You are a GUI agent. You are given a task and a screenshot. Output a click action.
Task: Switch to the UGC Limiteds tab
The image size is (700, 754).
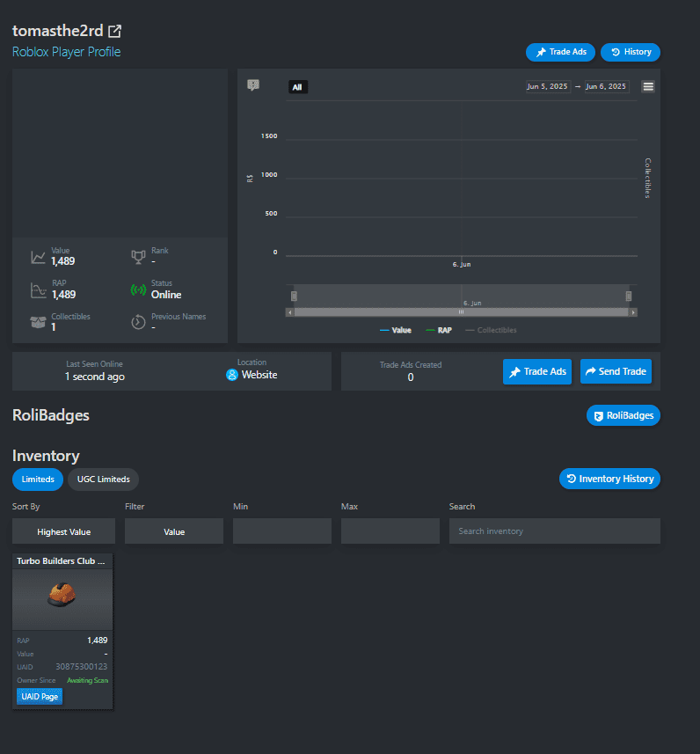104,479
